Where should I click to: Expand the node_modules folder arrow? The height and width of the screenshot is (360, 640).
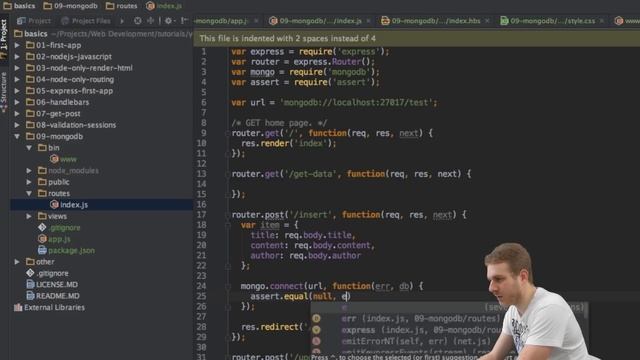click(29, 171)
